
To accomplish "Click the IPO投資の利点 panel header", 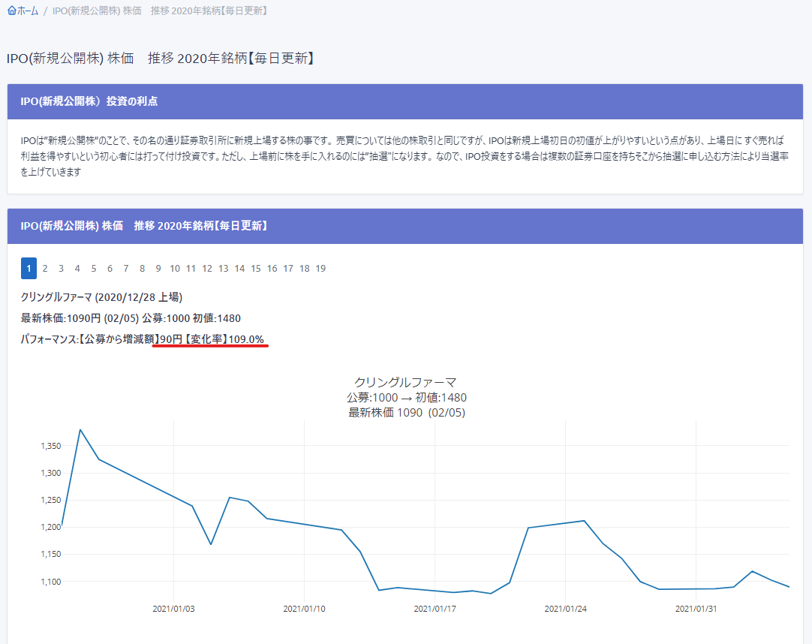I will tap(89, 101).
